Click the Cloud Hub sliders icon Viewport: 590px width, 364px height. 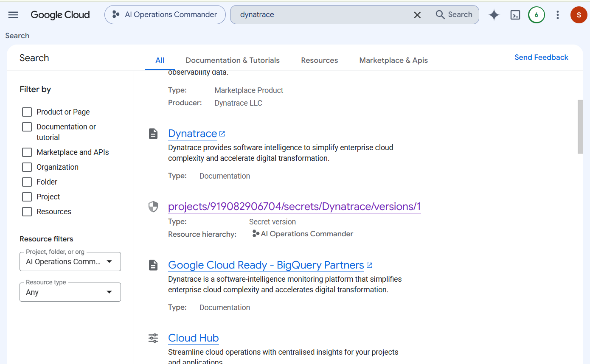coord(153,338)
